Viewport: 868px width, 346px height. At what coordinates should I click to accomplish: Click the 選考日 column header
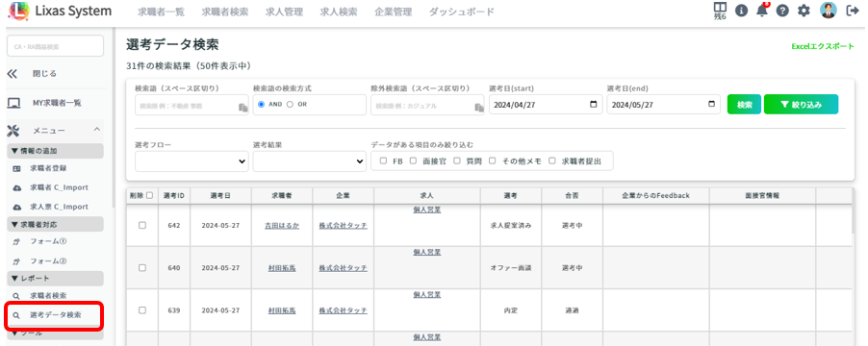220,196
